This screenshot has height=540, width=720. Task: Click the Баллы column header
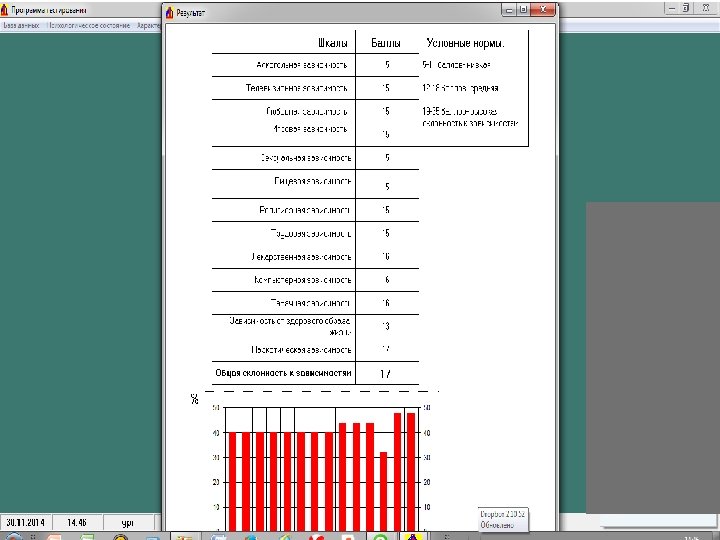386,43
